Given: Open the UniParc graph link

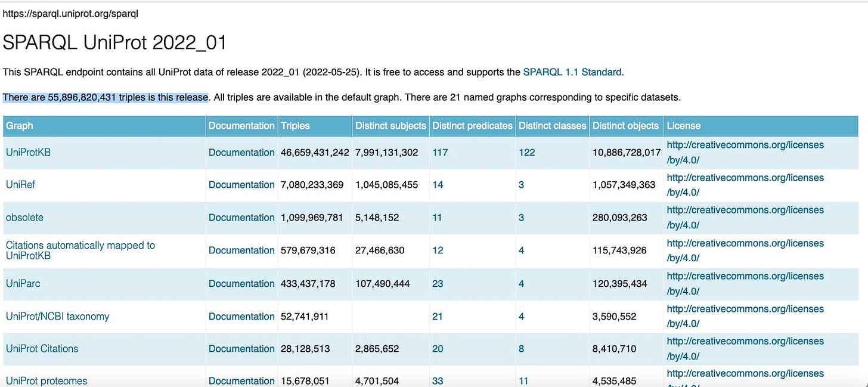Looking at the screenshot, I should click(23, 284).
